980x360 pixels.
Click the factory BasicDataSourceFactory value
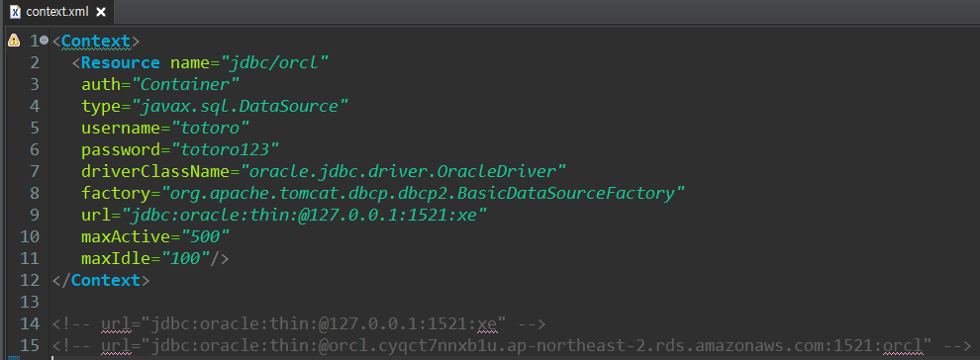point(424,194)
